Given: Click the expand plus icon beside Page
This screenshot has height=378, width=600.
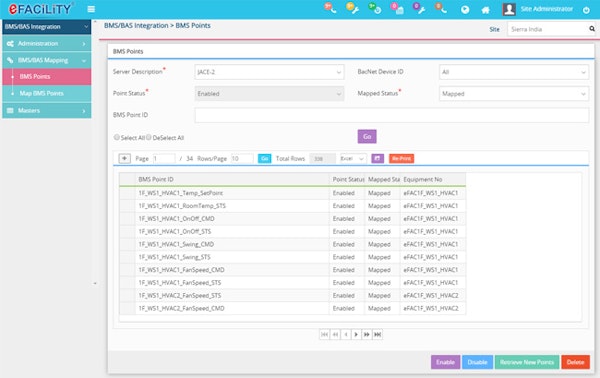Looking at the screenshot, I should (124, 158).
